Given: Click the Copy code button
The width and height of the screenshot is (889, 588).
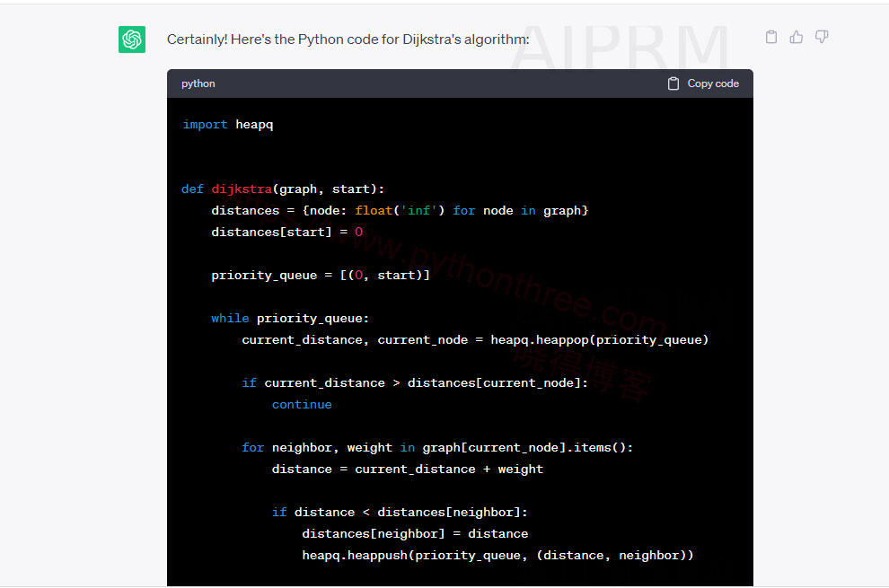Looking at the screenshot, I should (x=703, y=83).
